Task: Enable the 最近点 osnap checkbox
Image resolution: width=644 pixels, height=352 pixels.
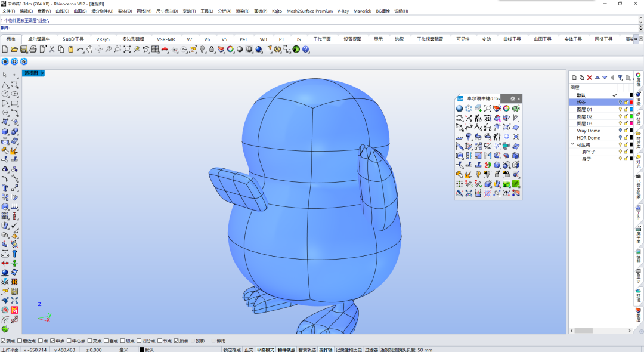Action: (x=19, y=341)
